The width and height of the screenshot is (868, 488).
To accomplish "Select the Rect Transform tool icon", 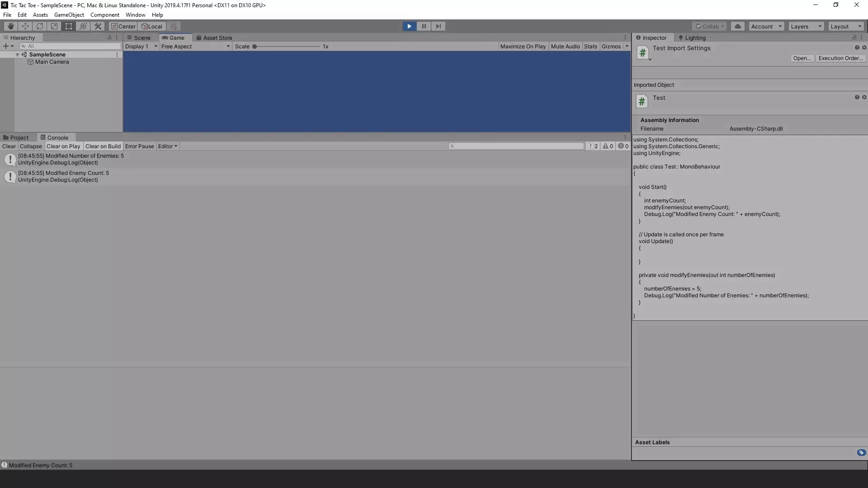I will [x=69, y=26].
